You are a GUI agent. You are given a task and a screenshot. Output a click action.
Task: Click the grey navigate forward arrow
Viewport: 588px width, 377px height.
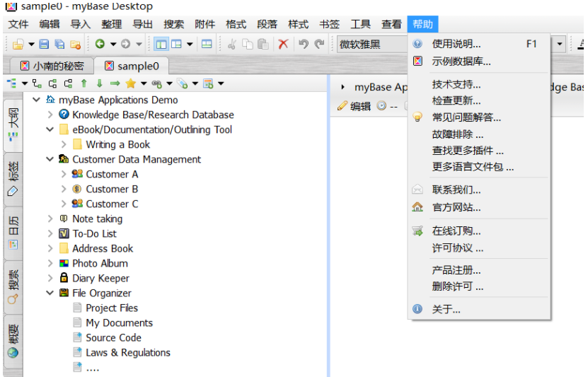(126, 44)
